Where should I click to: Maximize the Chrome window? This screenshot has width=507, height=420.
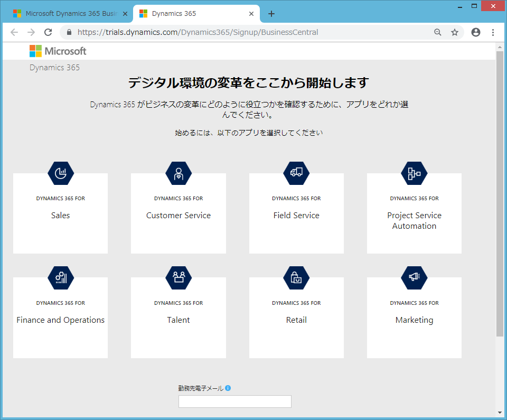474,6
